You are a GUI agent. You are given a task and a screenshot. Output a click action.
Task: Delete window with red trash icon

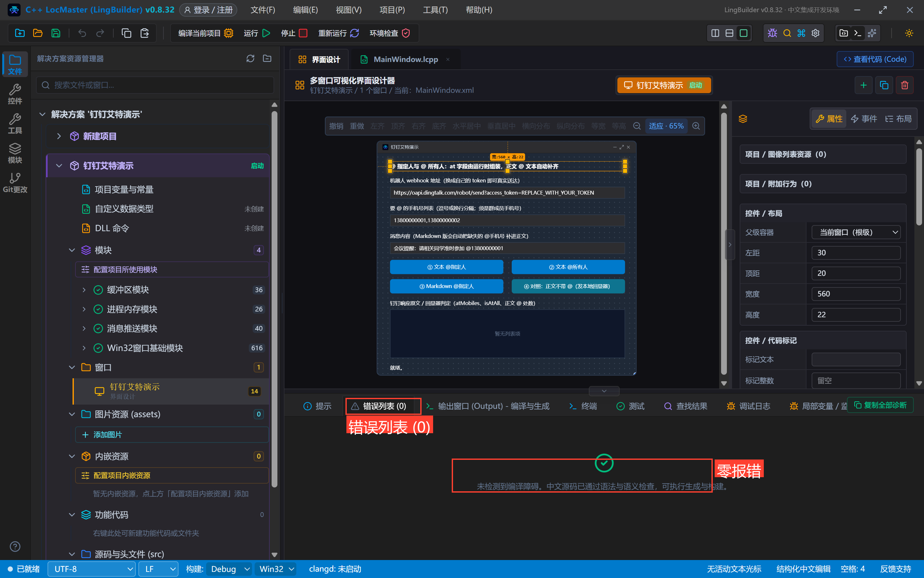(x=904, y=85)
